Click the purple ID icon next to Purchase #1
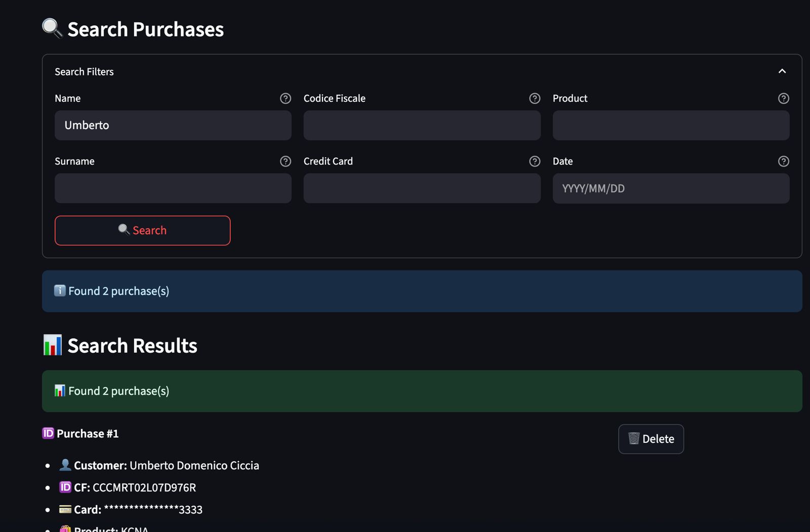The image size is (810, 532). pyautogui.click(x=48, y=433)
